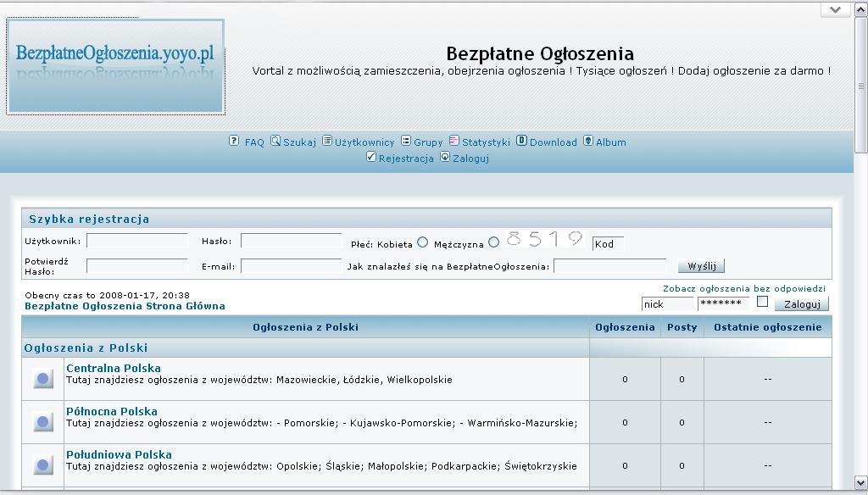Click the Szukaj magnifier icon
The height and width of the screenshot is (495, 868).
[x=275, y=141]
